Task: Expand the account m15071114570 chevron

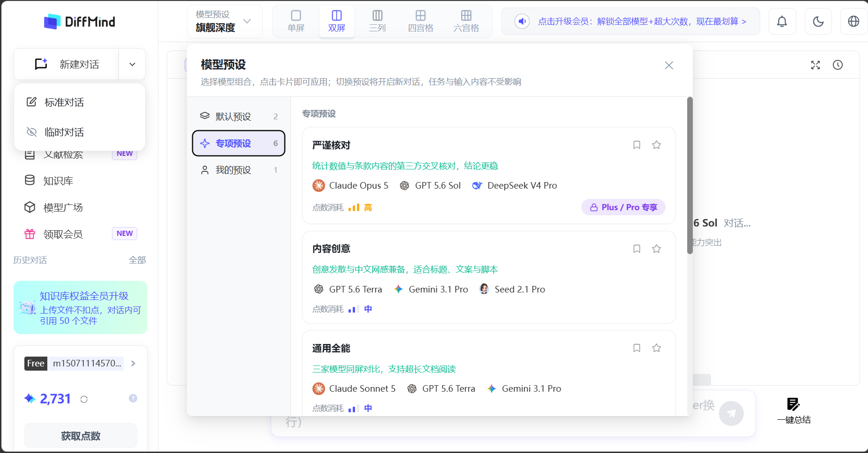Action: 134,364
